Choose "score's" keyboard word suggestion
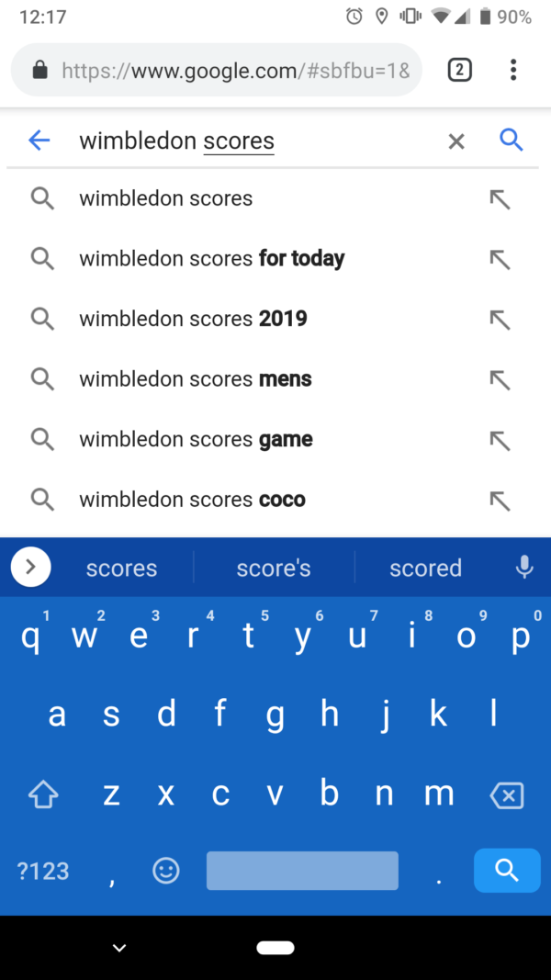Screen dimensions: 551x980 point(274,568)
